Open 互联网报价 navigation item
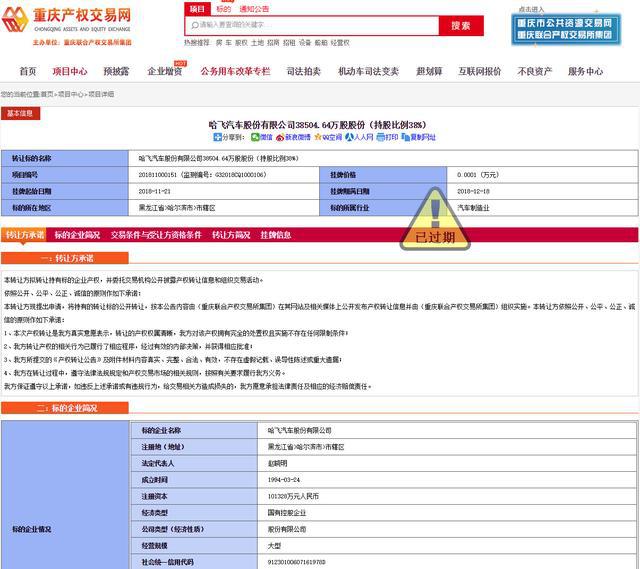This screenshot has height=569, width=640. [480, 71]
